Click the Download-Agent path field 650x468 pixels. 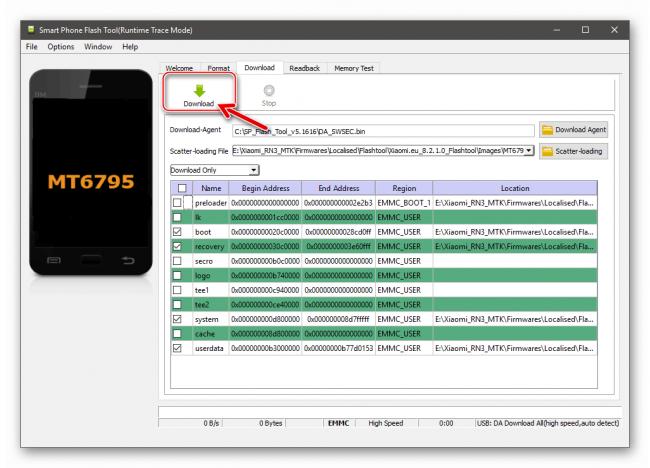(383, 131)
